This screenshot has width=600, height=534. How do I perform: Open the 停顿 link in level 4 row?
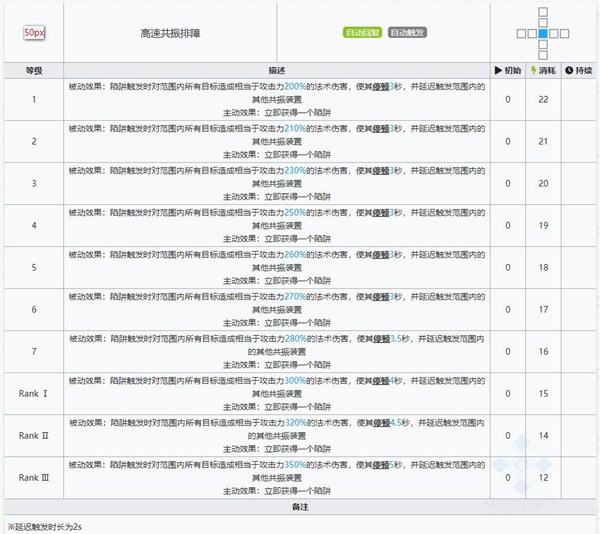[x=381, y=213]
